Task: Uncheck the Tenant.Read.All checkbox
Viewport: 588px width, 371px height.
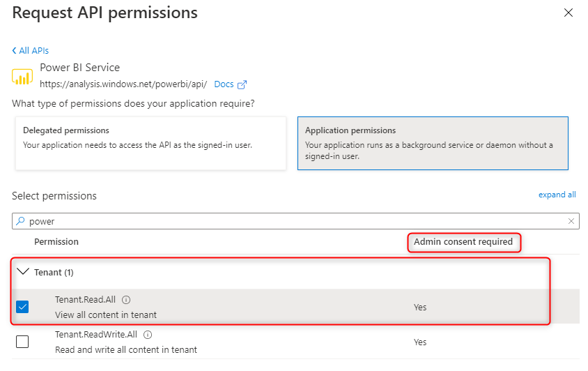Action: click(x=22, y=307)
